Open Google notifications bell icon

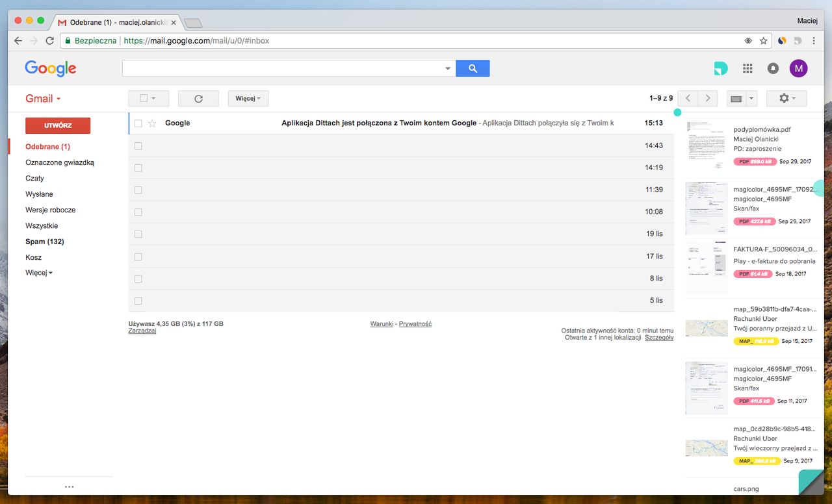(773, 68)
